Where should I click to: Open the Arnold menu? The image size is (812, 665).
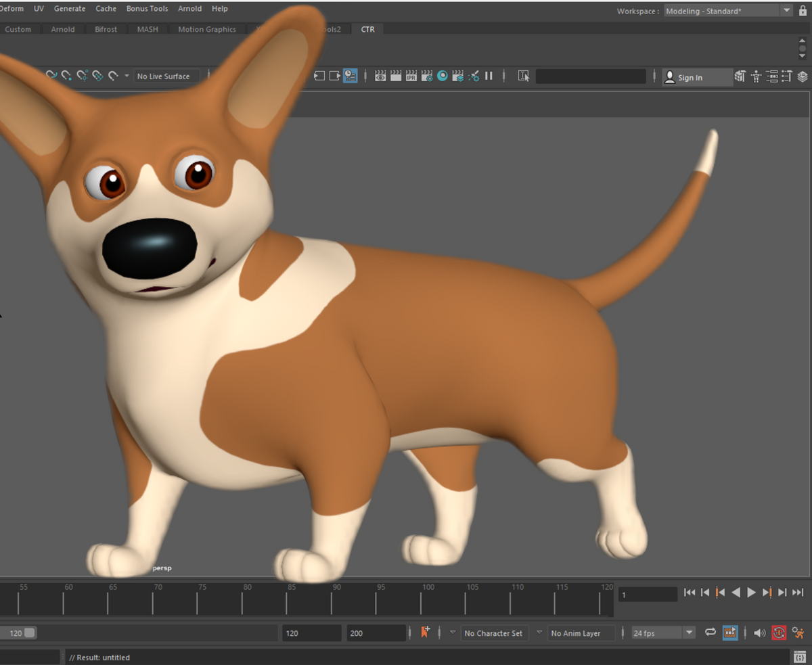point(189,8)
